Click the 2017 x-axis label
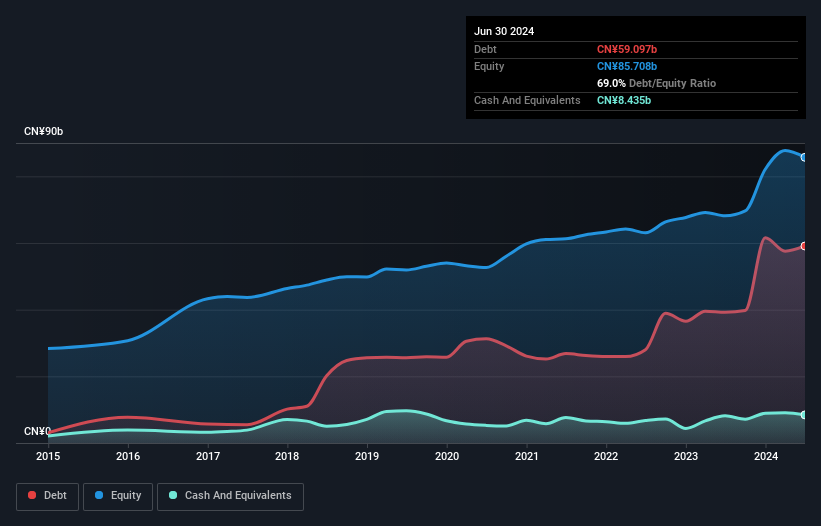The height and width of the screenshot is (526, 821). click(x=208, y=456)
